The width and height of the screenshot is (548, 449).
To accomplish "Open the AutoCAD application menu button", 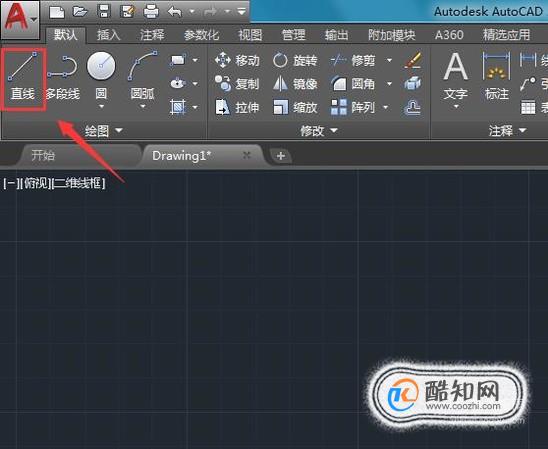I will (20, 19).
